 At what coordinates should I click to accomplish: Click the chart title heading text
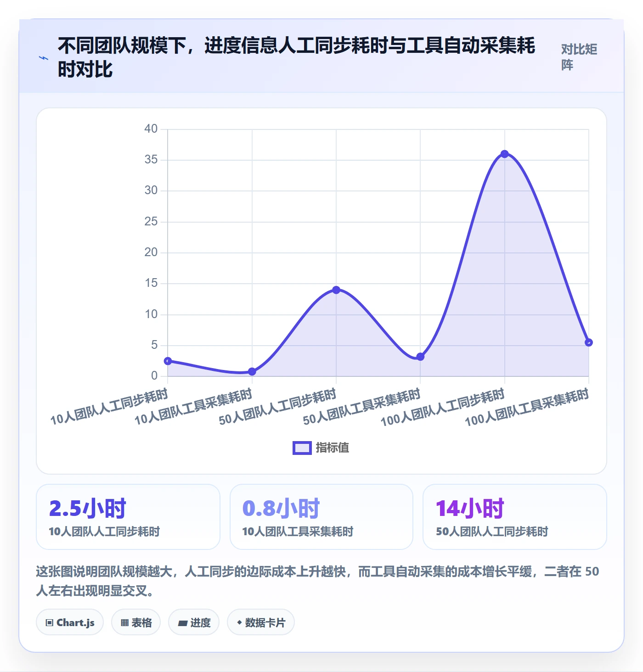coord(296,57)
